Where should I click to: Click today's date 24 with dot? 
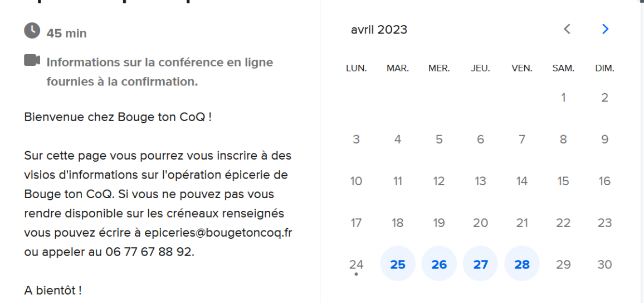coord(356,264)
